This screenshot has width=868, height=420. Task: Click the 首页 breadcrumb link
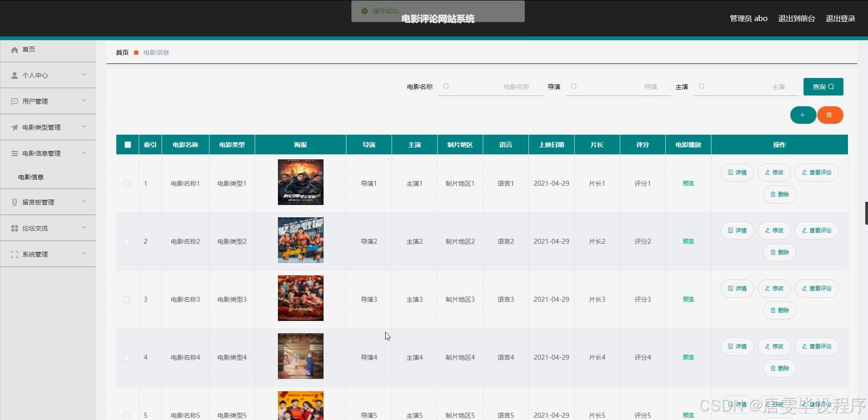[122, 52]
